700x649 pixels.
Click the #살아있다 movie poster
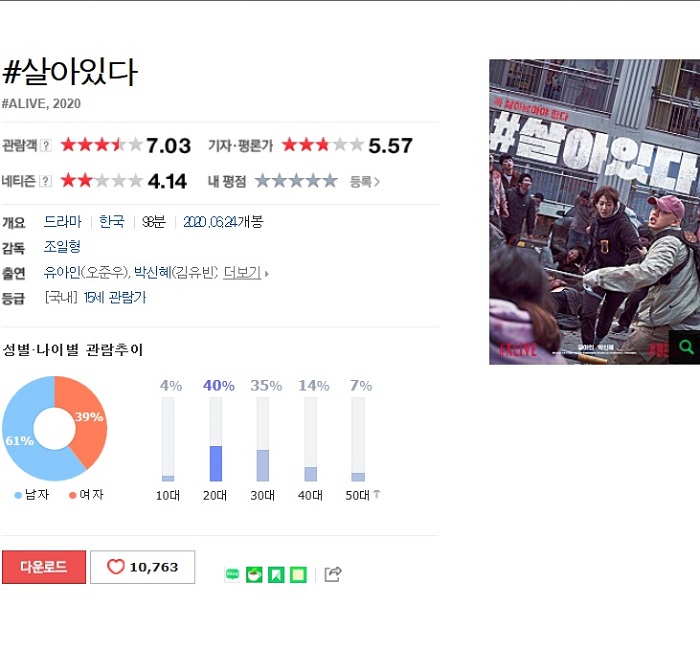[594, 212]
